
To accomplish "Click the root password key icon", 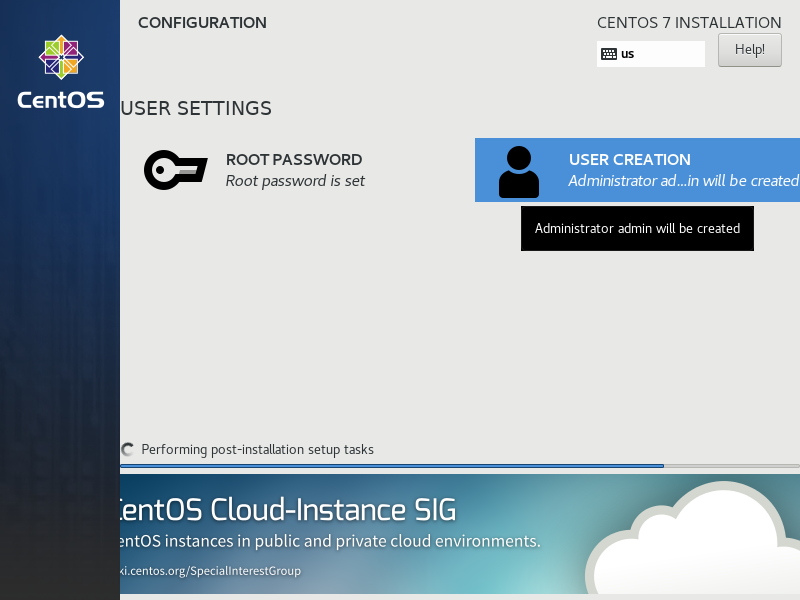I will pos(175,170).
